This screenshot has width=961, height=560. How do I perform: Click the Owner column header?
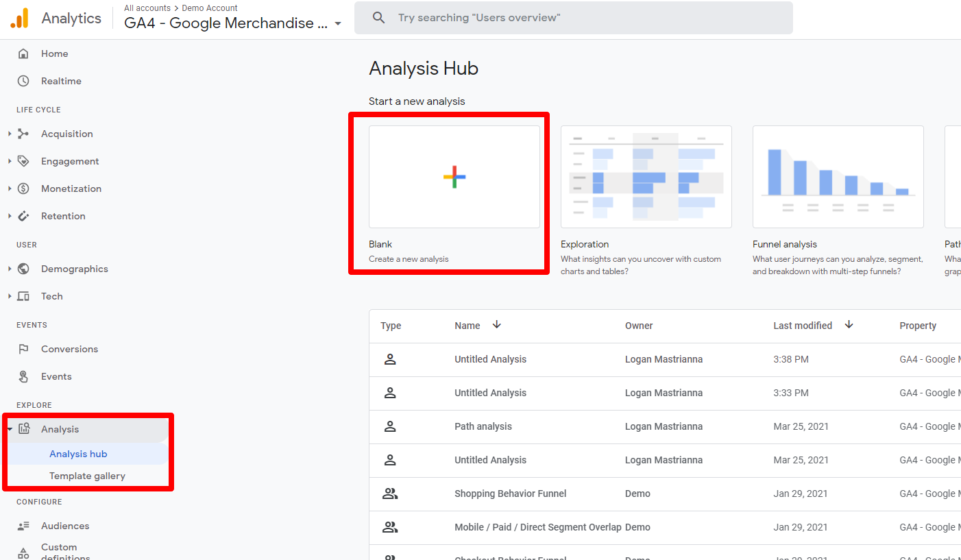tap(639, 326)
